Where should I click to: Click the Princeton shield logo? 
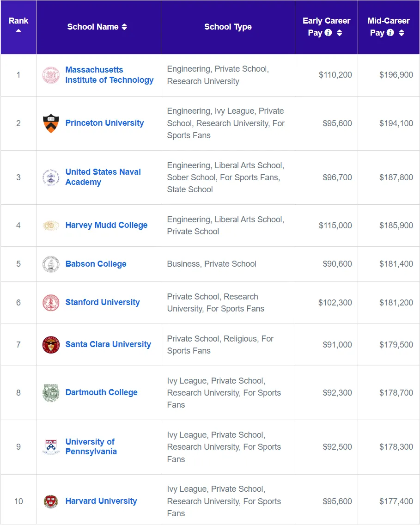click(x=51, y=123)
